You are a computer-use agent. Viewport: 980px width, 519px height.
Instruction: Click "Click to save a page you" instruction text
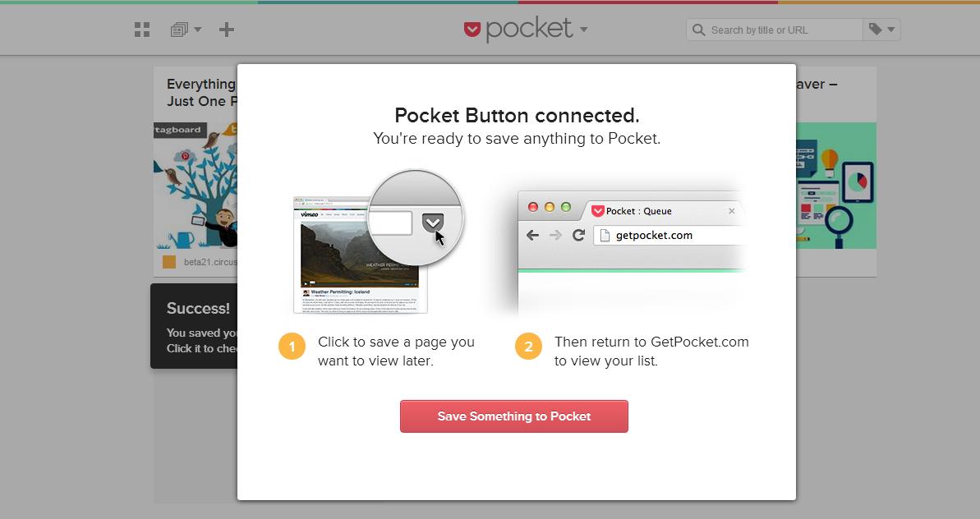pos(396,342)
